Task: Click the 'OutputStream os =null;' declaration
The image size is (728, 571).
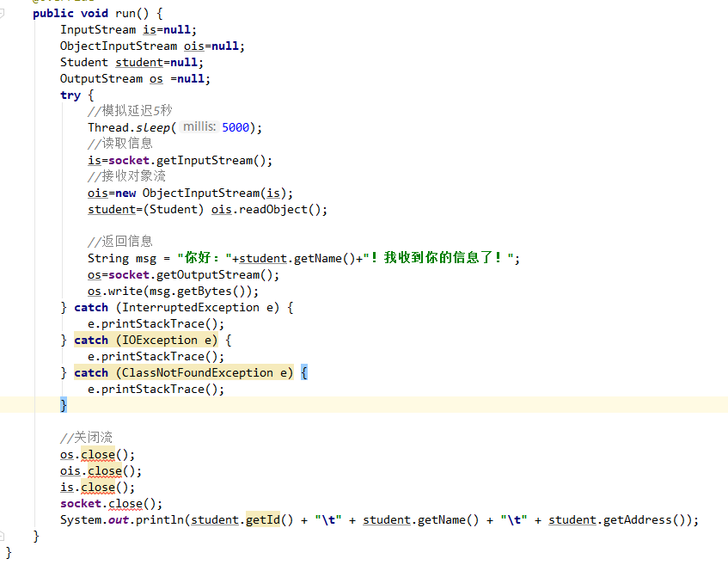Action: point(135,78)
